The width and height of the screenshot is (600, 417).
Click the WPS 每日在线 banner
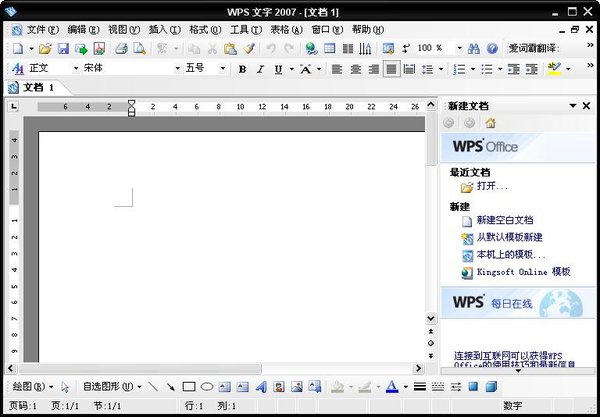pyautogui.click(x=518, y=303)
